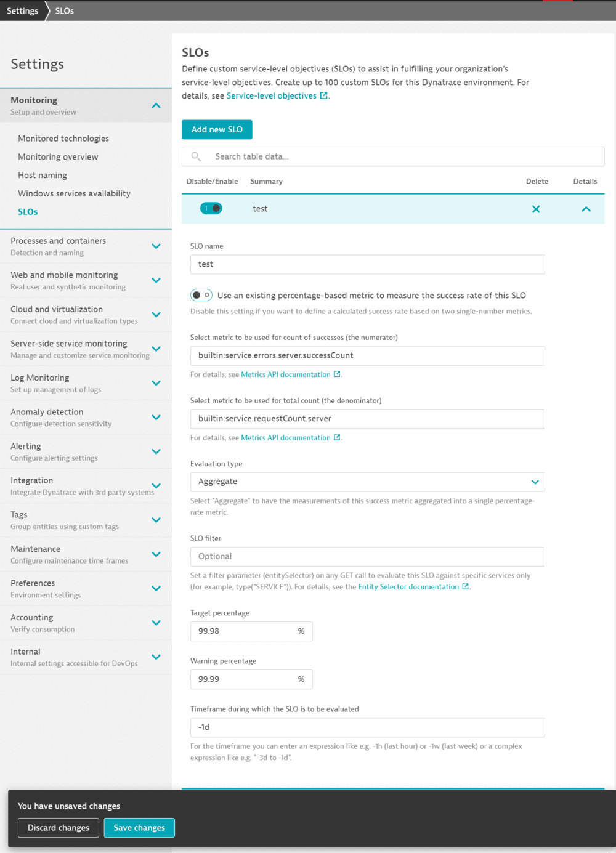Click the Add new SLO button
The height and width of the screenshot is (853, 616).
217,129
